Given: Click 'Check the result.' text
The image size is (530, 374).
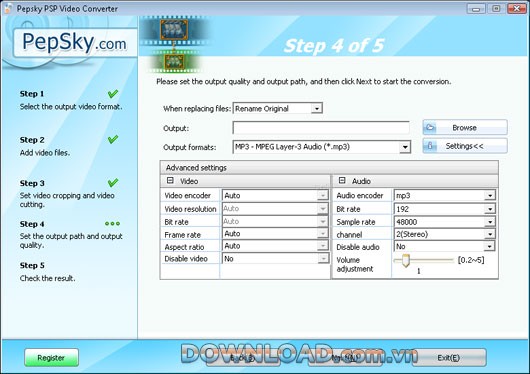Looking at the screenshot, I should [x=47, y=278].
